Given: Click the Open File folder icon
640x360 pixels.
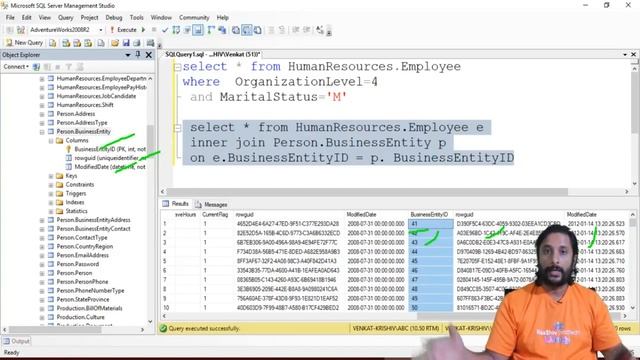Looking at the screenshot, I should (x=115, y=43).
